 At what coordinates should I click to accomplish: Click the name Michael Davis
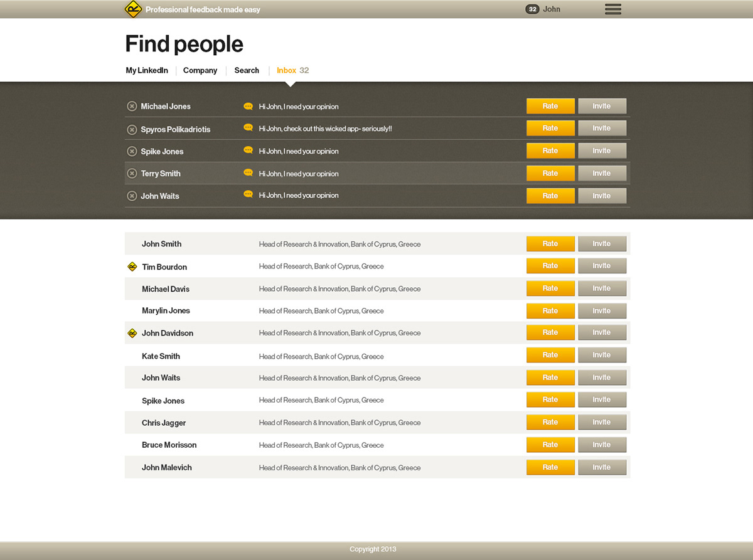coord(166,289)
